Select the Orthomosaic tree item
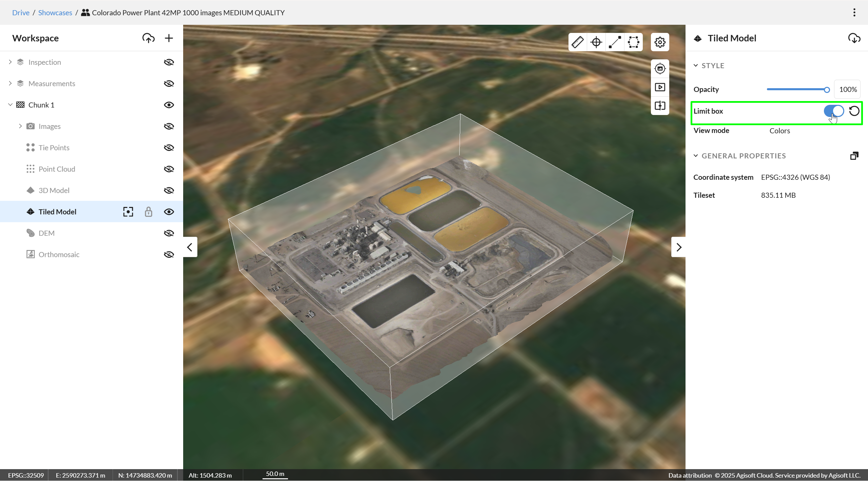 pyautogui.click(x=59, y=254)
